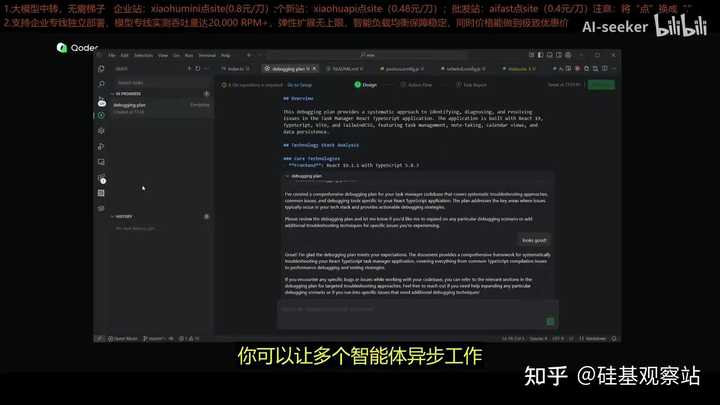The width and height of the screenshot is (720, 405).
Task: Select the Task Report step
Action: point(472,85)
